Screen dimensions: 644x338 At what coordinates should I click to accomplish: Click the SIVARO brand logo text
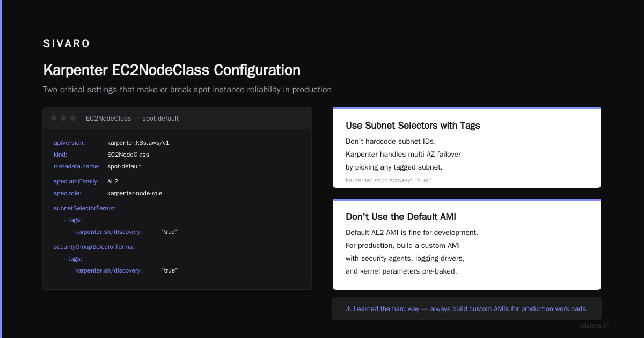67,44
